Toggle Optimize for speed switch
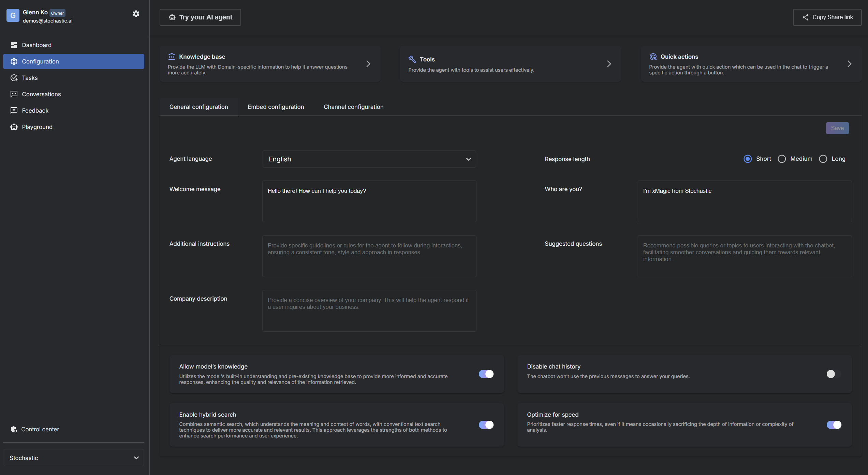This screenshot has width=868, height=475. point(834,425)
